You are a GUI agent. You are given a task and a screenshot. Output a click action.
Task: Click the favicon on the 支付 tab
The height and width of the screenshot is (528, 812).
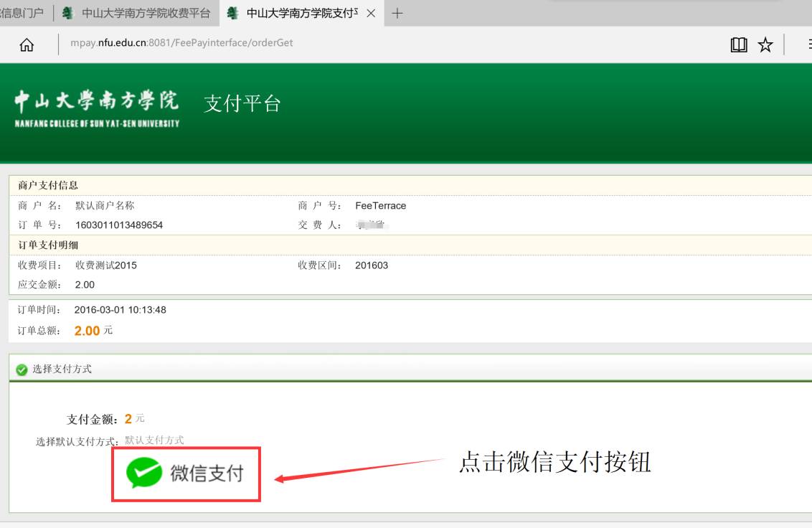pos(232,13)
